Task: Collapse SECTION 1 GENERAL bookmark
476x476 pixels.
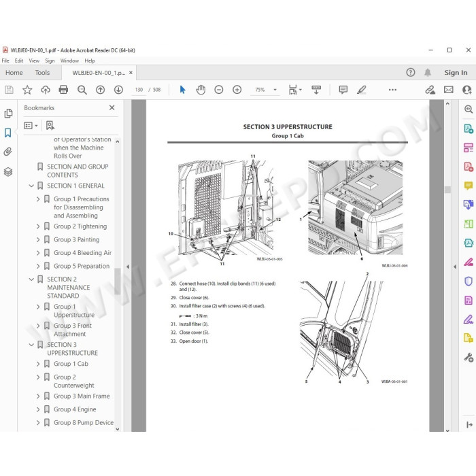Action: (31, 186)
